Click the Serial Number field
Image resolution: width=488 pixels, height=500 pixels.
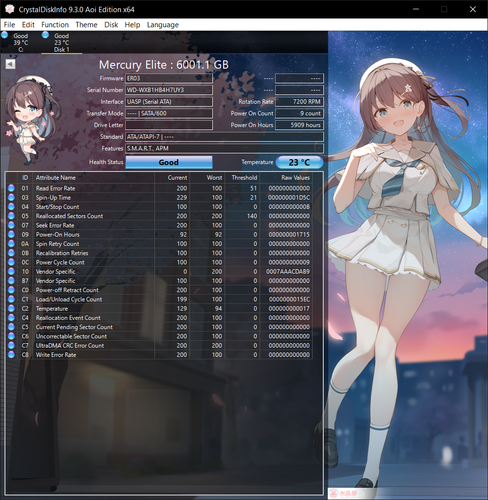169,90
